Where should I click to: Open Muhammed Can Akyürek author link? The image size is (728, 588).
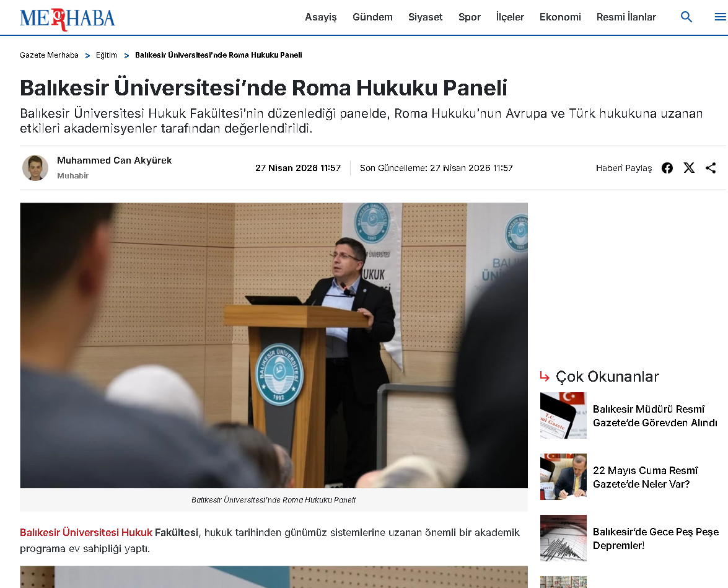click(114, 160)
